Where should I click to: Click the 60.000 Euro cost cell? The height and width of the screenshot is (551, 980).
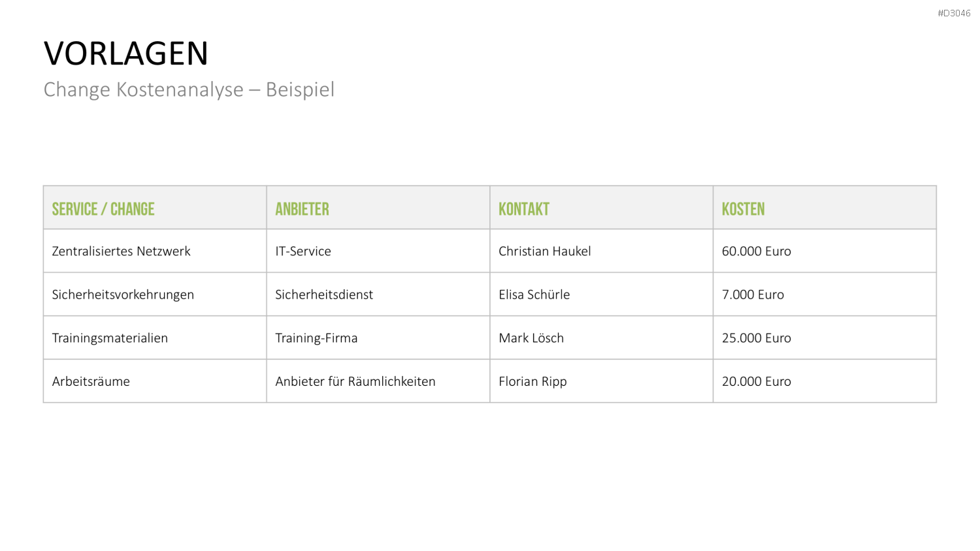825,251
